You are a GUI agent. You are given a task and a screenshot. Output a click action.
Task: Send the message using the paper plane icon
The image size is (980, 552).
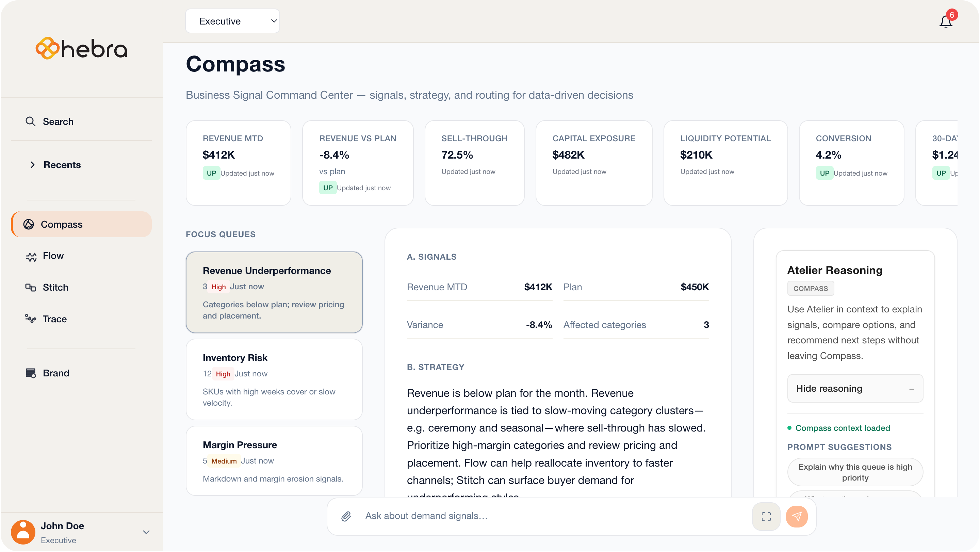click(x=797, y=516)
